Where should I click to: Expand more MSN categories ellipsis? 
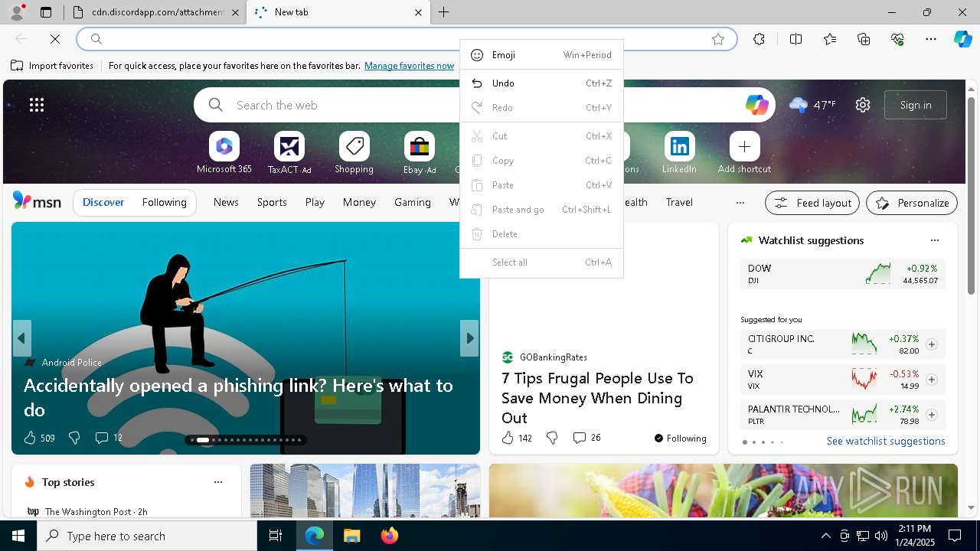(740, 203)
